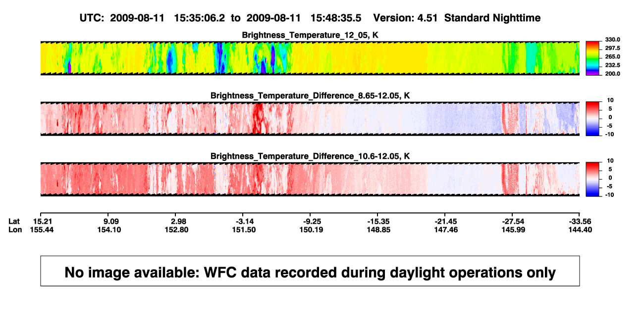The width and height of the screenshot is (644, 330).
Task: Click longitude value '144.40'
Action: click(x=580, y=230)
